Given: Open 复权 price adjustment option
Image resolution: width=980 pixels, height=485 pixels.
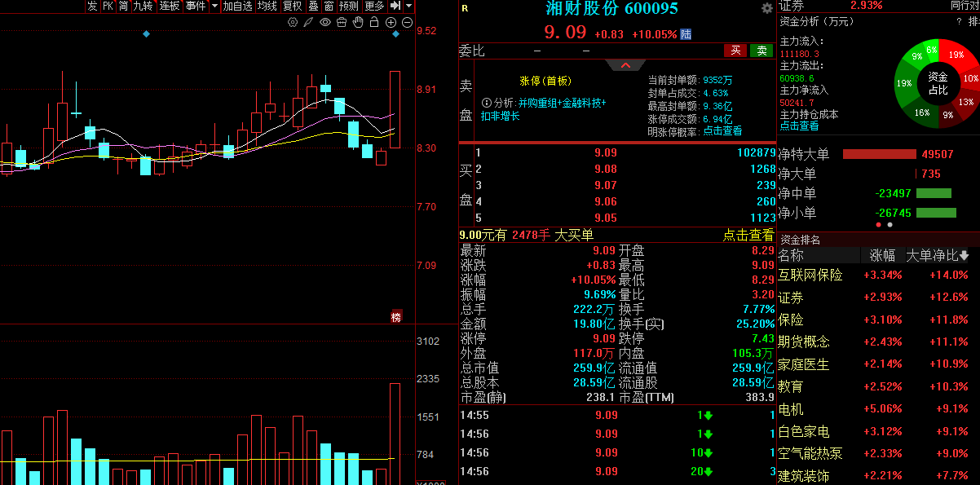Looking at the screenshot, I should (x=293, y=6).
